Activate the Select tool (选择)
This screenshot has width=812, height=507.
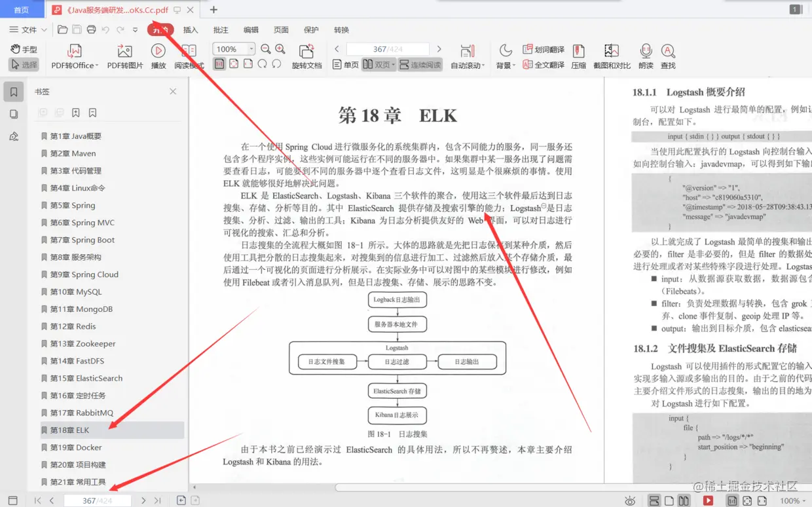[x=24, y=65]
